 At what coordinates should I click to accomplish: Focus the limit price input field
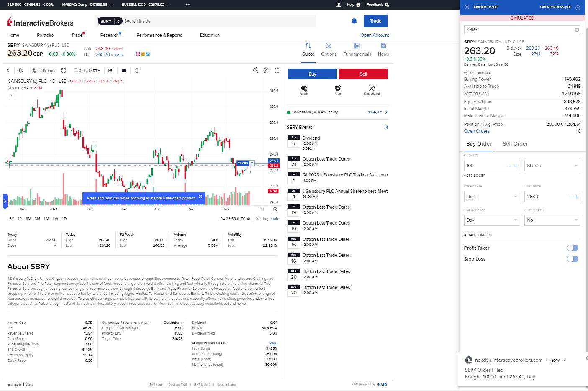[546, 197]
